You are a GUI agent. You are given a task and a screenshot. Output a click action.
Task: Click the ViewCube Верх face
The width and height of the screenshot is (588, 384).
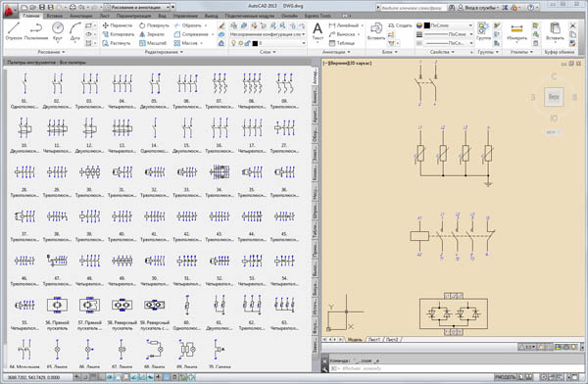pos(554,97)
